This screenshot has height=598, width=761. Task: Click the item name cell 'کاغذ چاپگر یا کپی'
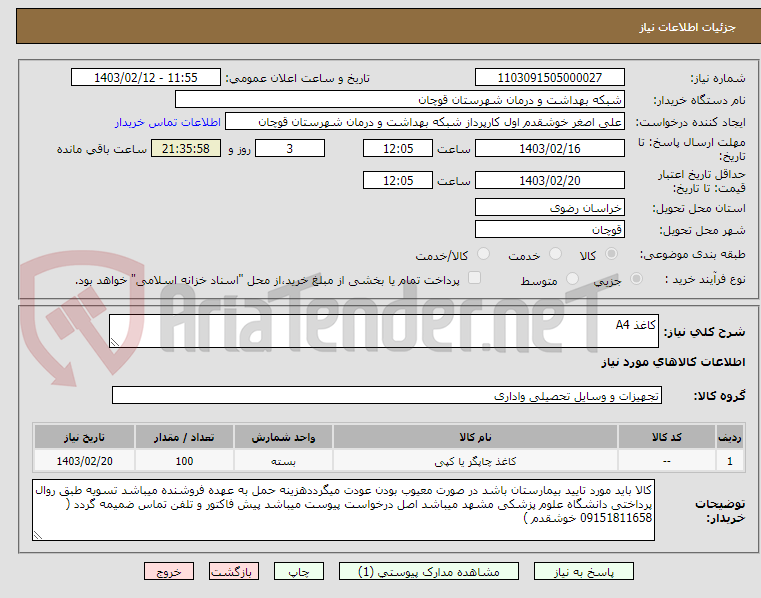coord(475,461)
